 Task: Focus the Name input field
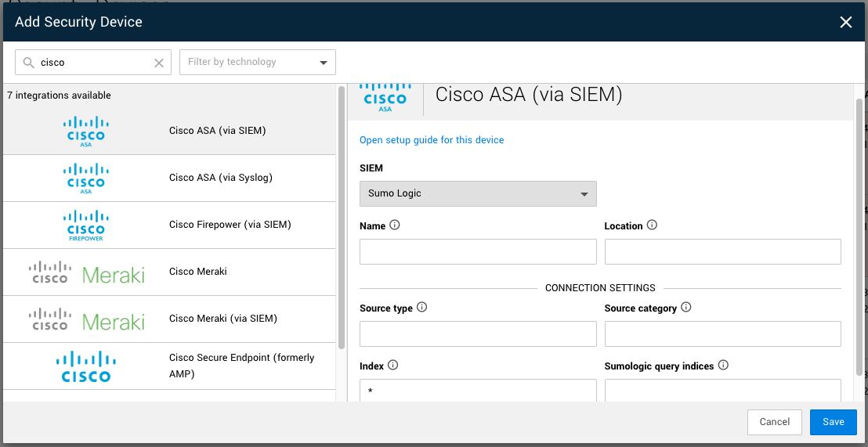479,252
